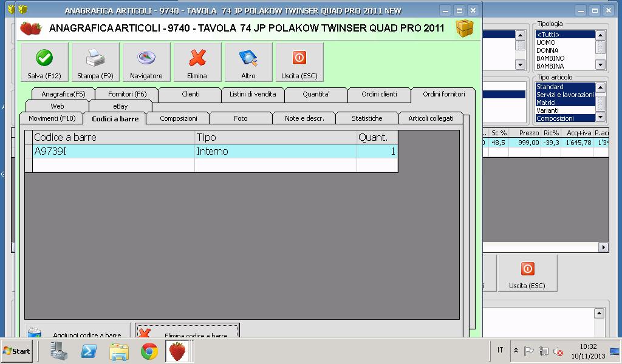The width and height of the screenshot is (622, 364).
Task: Open the Statistiche tab
Action: (x=367, y=118)
